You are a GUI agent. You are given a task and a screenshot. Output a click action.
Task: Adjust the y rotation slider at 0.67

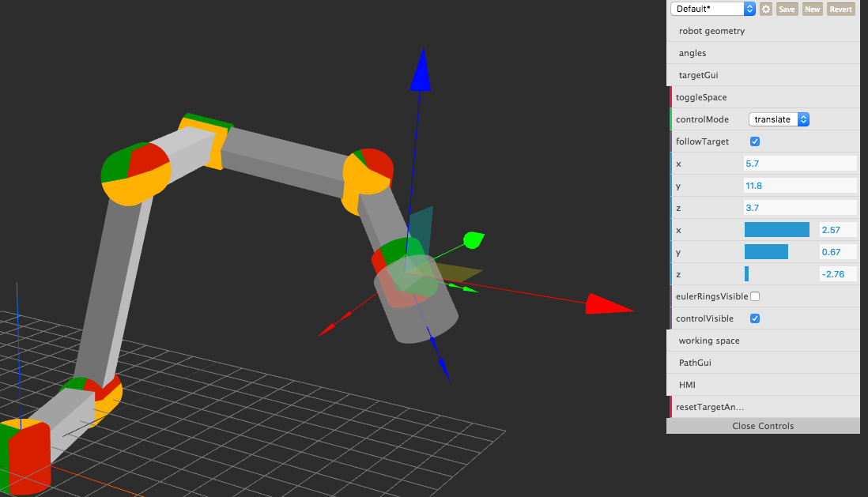click(x=779, y=252)
